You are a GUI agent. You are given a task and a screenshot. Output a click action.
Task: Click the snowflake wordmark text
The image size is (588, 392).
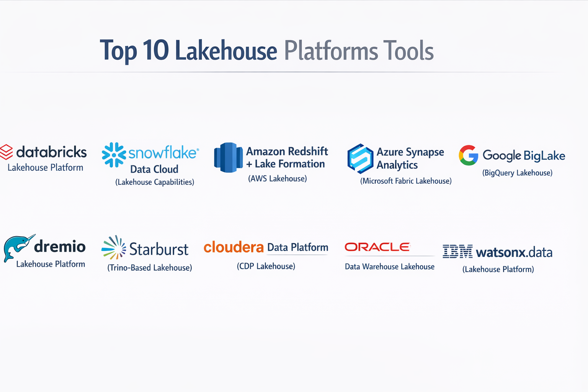pos(163,153)
